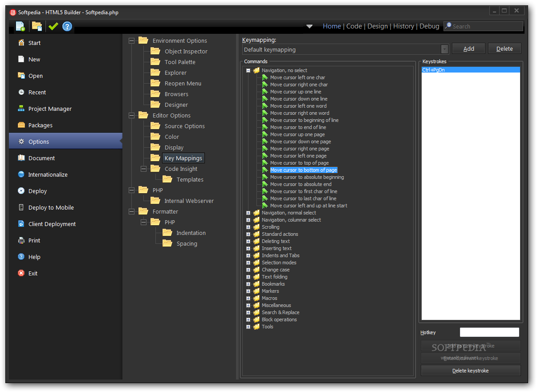Expand Navigation, normal select group
The height and width of the screenshot is (392, 537).
[248, 213]
